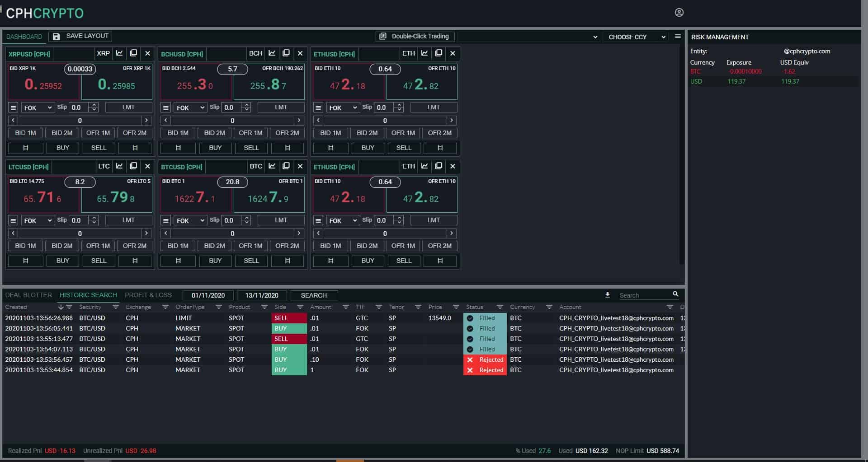
Task: Click the download icon in the blotter toolbar
Action: (x=607, y=294)
